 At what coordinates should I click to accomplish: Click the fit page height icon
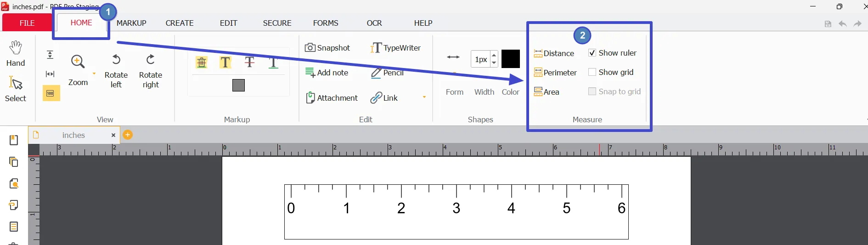point(50,55)
